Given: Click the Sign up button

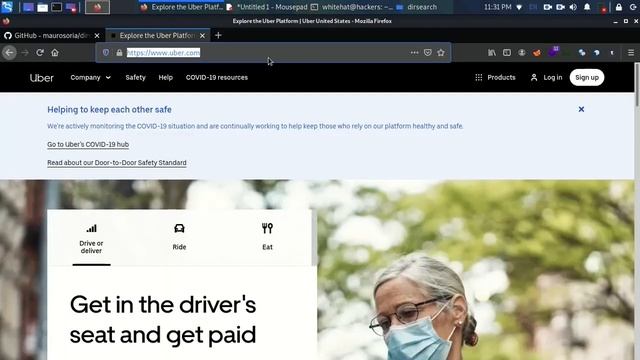Looking at the screenshot, I should point(587,78).
